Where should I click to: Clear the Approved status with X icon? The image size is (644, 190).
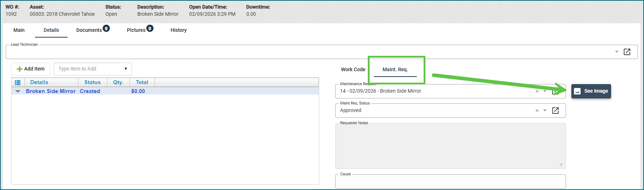[537, 111]
